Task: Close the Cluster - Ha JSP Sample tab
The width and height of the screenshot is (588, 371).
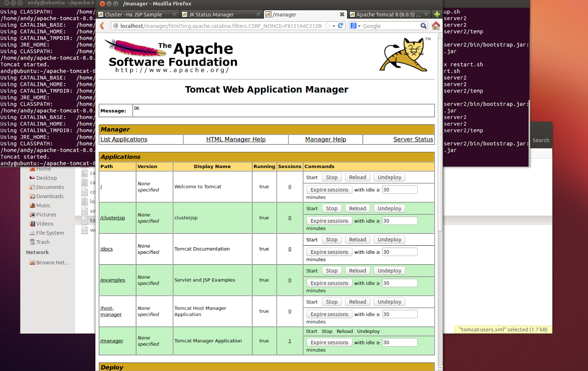Action: (x=174, y=14)
